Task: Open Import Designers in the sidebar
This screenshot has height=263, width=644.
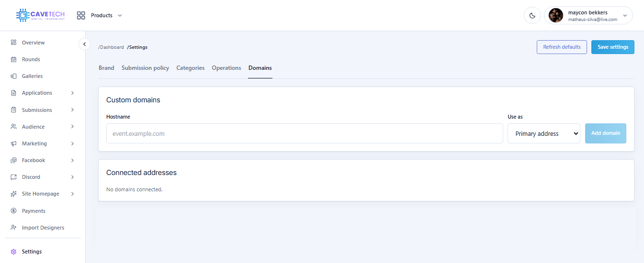Action: tap(43, 228)
